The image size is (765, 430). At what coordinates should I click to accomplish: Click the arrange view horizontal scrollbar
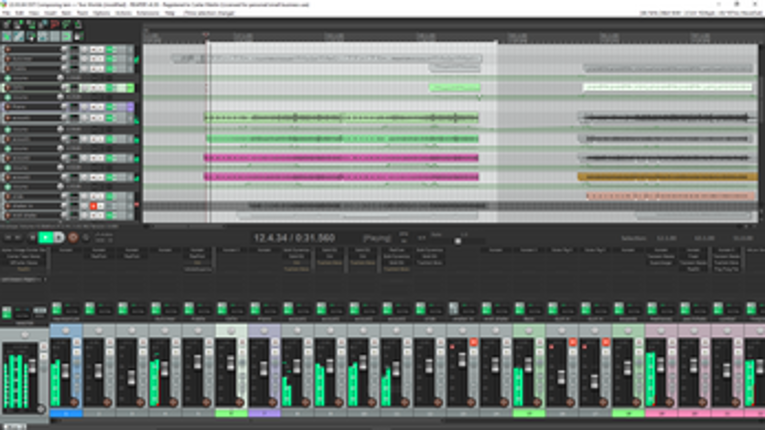188,226
